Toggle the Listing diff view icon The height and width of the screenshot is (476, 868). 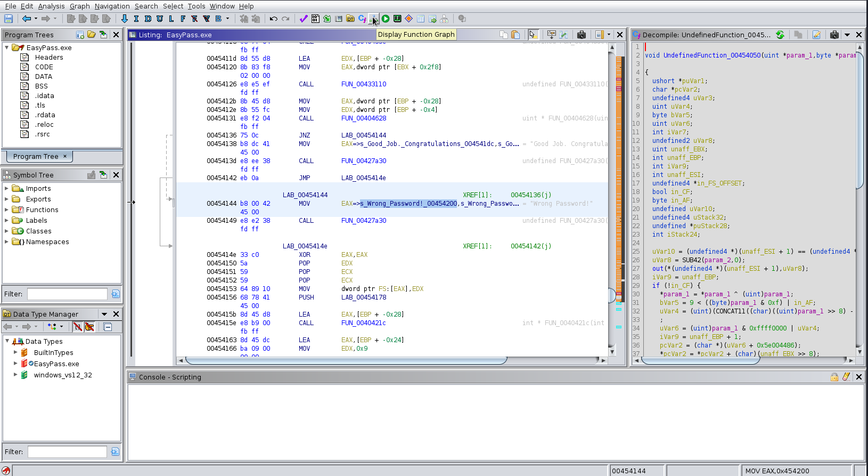563,35
